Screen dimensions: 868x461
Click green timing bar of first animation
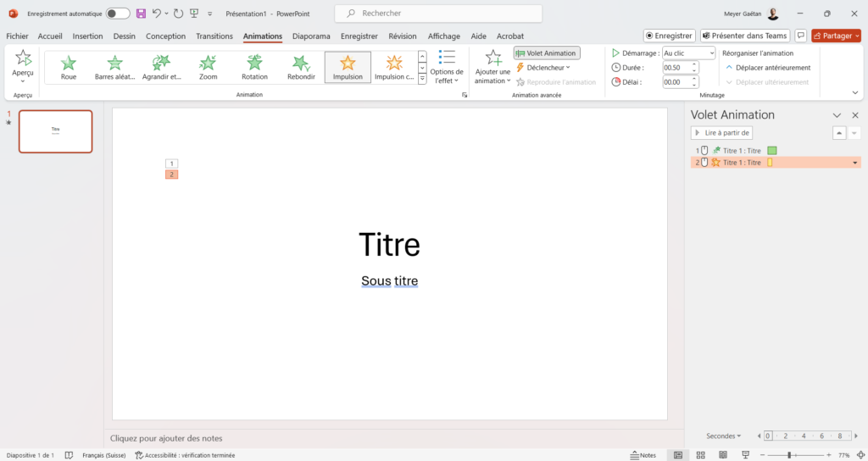[772, 151]
